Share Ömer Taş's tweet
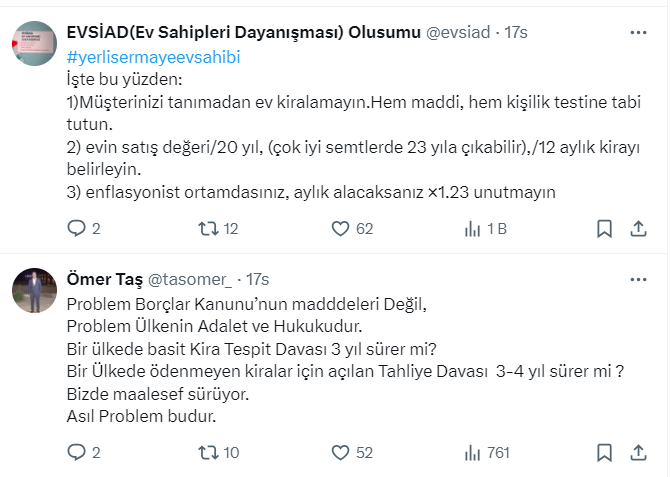 point(637,453)
